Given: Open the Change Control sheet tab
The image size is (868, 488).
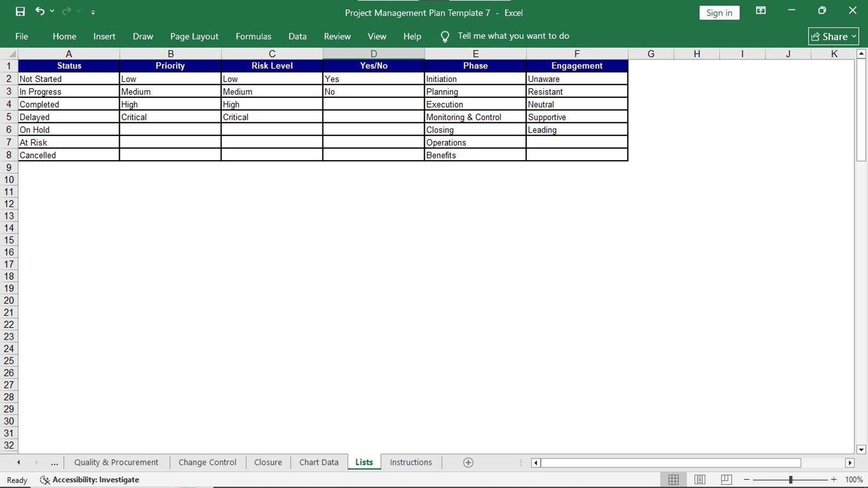Looking at the screenshot, I should point(207,462).
